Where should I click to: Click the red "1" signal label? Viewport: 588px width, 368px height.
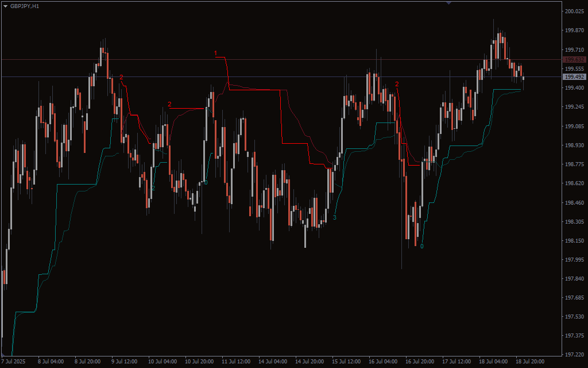point(216,53)
